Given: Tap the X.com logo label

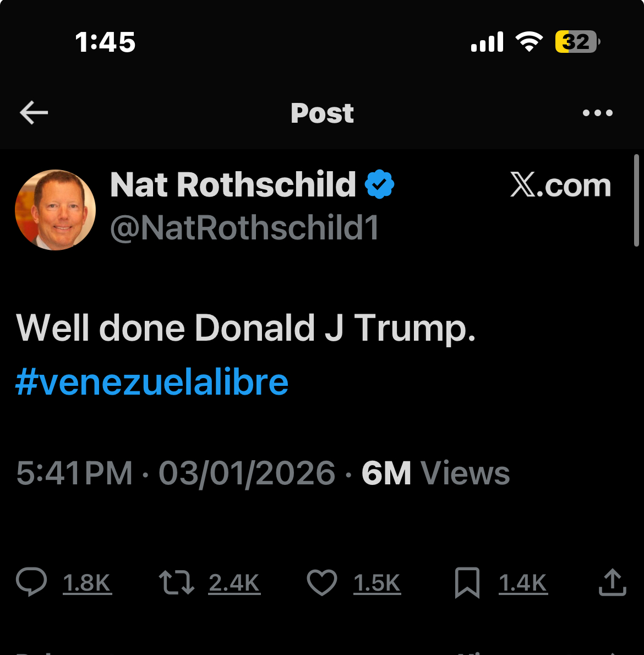Looking at the screenshot, I should (560, 185).
